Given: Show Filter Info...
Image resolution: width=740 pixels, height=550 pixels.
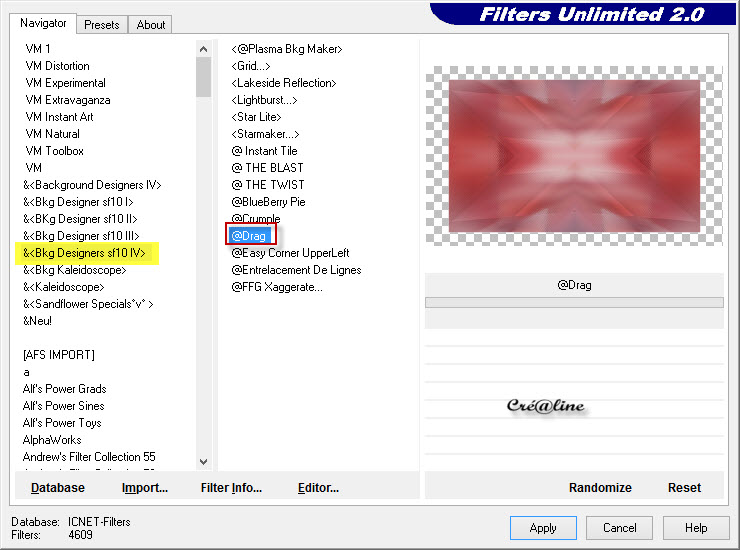Looking at the screenshot, I should [231, 488].
